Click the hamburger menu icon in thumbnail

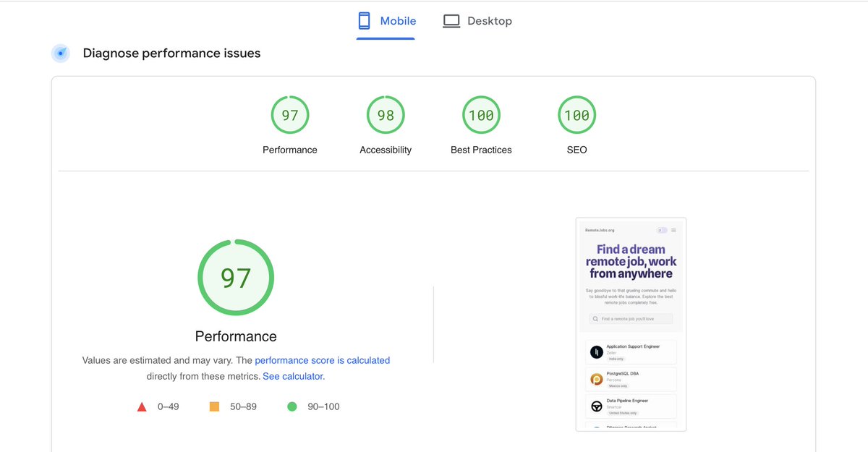click(673, 230)
